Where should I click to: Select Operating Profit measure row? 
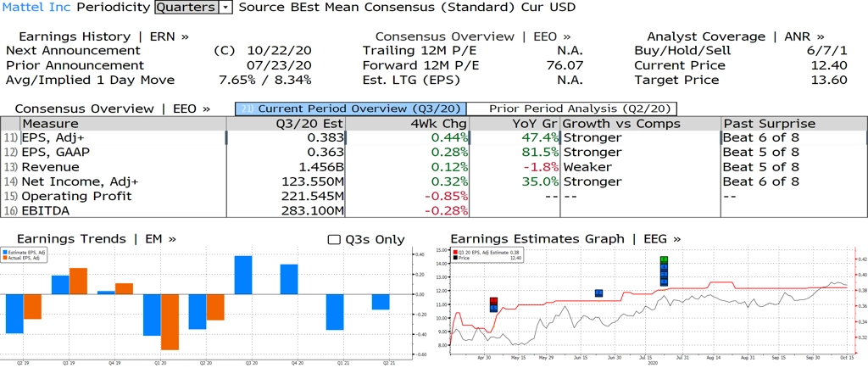[x=434, y=197]
